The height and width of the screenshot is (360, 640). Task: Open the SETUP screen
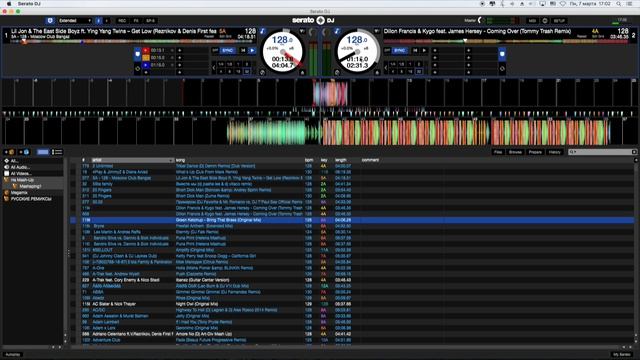pyautogui.click(x=559, y=21)
